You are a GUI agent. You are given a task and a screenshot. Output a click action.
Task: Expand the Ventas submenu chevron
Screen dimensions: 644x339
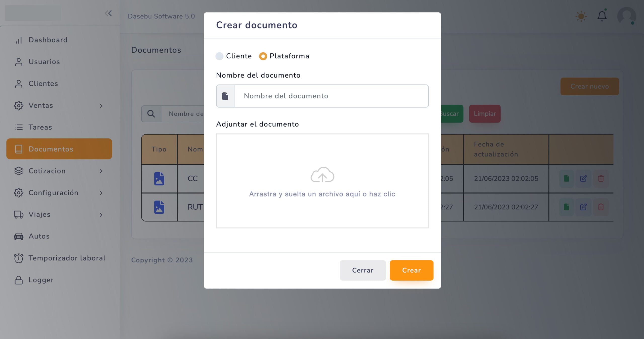point(101,106)
